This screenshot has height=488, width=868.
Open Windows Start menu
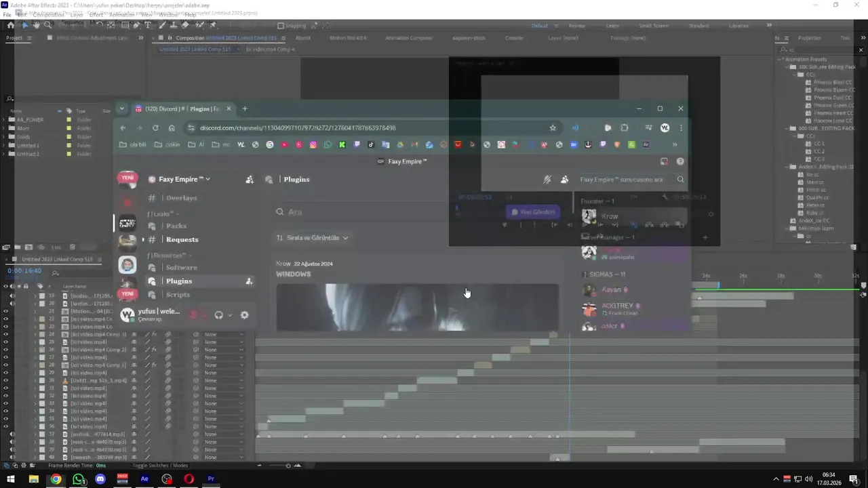pos(11,479)
